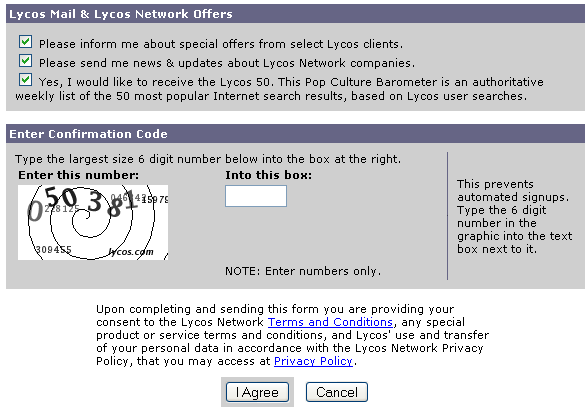
Task: Toggle the Lycos Network news & updates checkbox
Action: click(25, 60)
